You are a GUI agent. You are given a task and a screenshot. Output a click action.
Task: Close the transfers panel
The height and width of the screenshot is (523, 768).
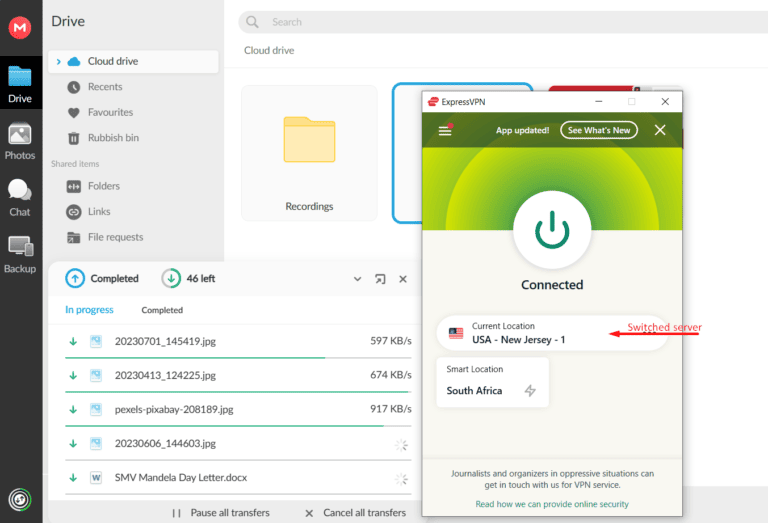[x=403, y=279]
